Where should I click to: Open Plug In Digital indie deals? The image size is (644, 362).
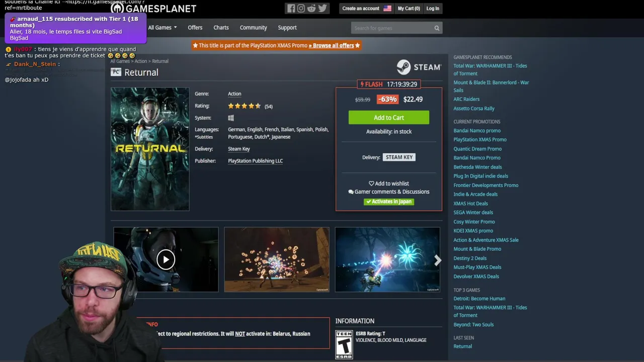[480, 176]
